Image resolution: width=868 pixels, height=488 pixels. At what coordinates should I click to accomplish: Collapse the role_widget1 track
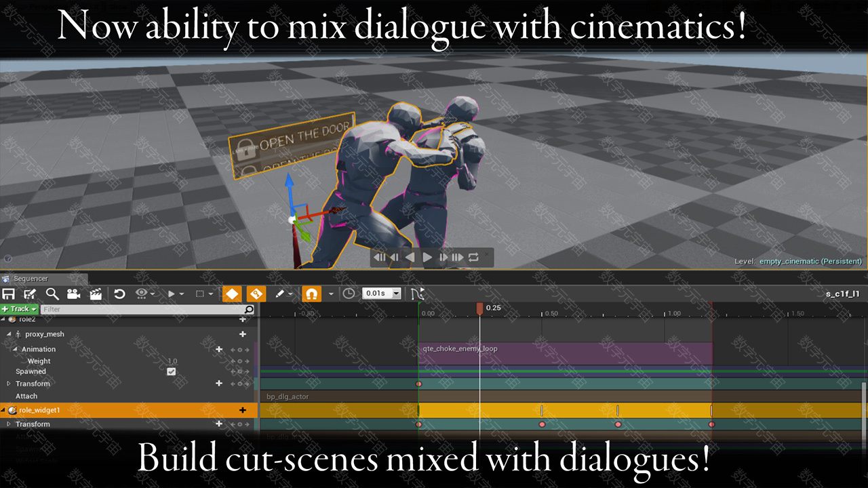pos(3,410)
